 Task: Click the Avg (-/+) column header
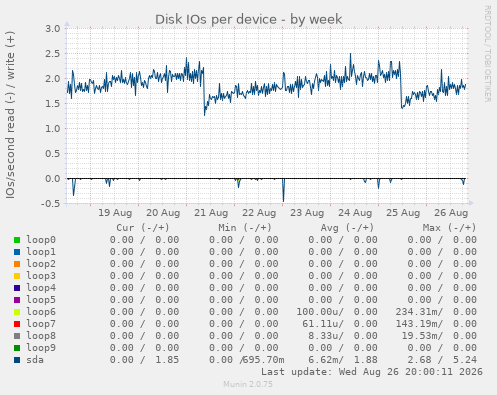coord(347,228)
